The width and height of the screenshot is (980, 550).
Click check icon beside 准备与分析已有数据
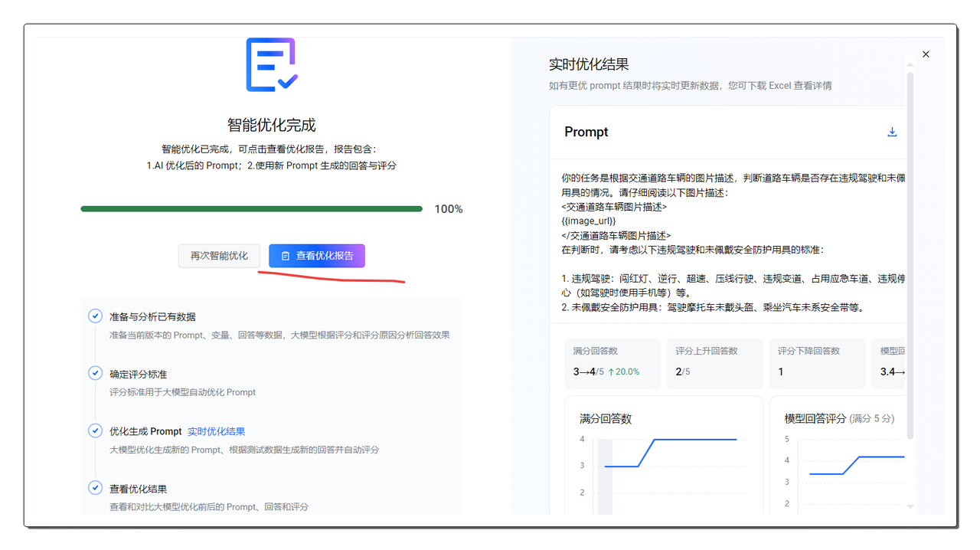coord(96,316)
